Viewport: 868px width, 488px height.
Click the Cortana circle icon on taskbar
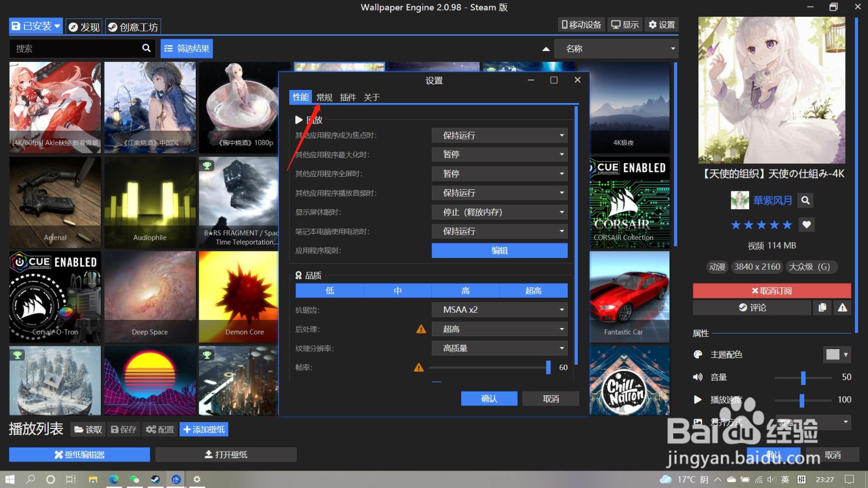point(50,479)
